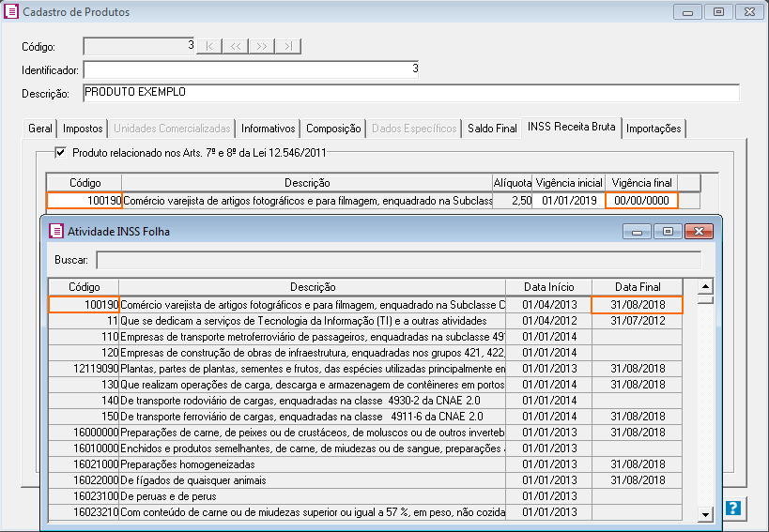Viewport: 769px width, 532px height.
Task: Select row 140 transporte rodoviário de cargas
Action: (x=365, y=401)
